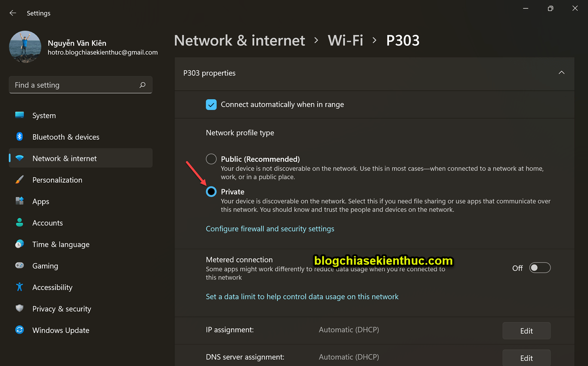
Task: Collapse the P303 properties section
Action: pos(561,73)
